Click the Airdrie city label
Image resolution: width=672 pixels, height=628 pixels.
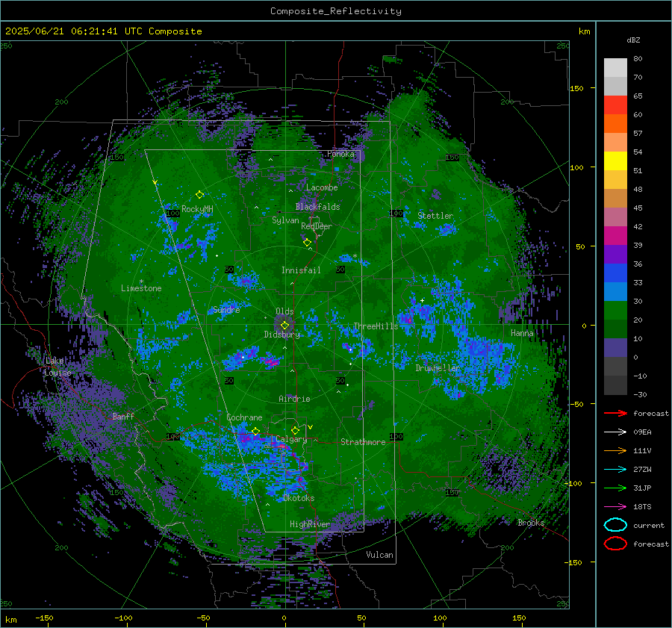pyautogui.click(x=294, y=399)
